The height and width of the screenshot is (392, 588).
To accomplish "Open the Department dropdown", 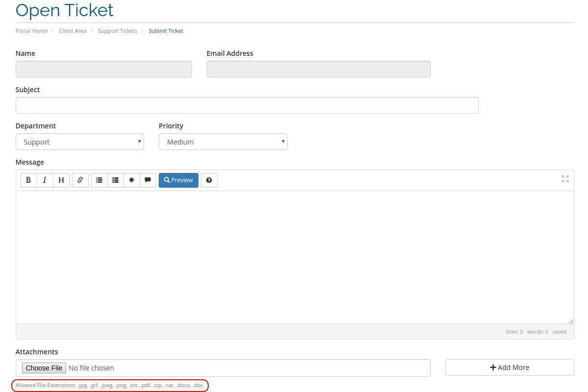I will tap(80, 142).
